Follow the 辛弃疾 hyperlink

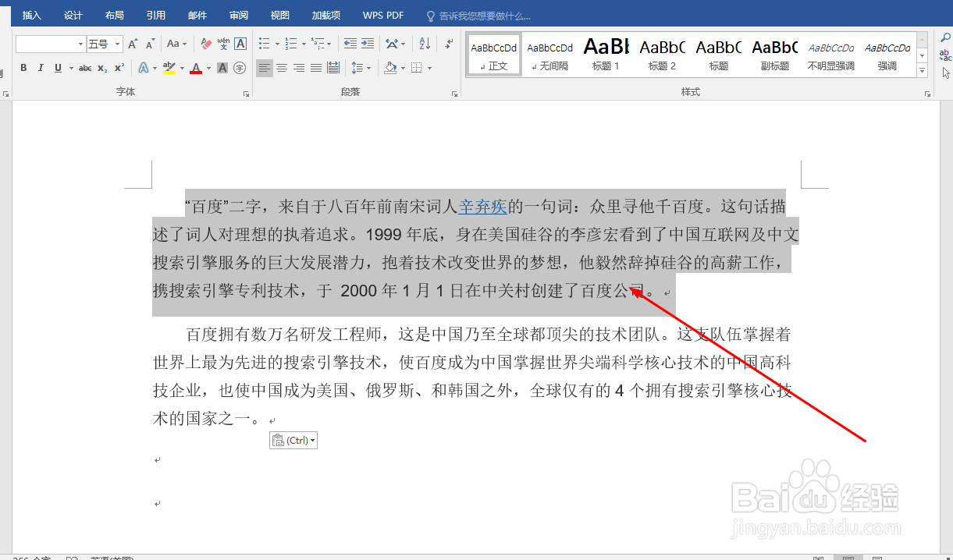click(x=483, y=207)
